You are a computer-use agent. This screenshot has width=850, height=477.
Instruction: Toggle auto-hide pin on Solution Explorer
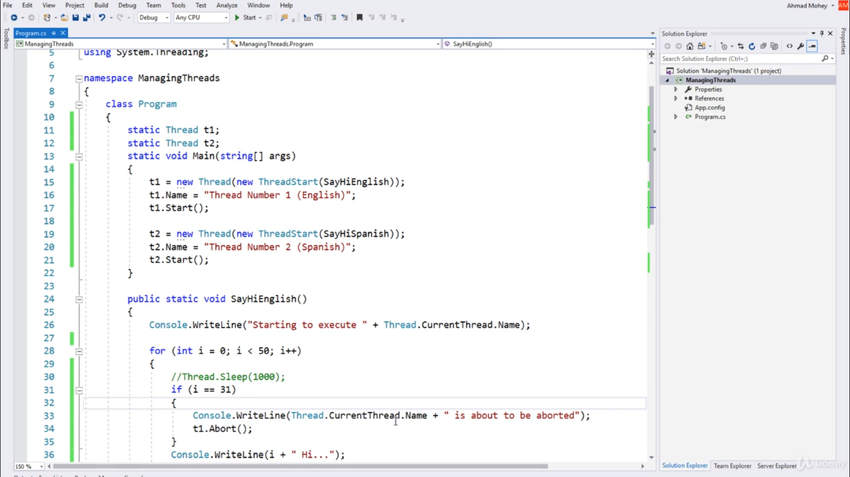822,34
